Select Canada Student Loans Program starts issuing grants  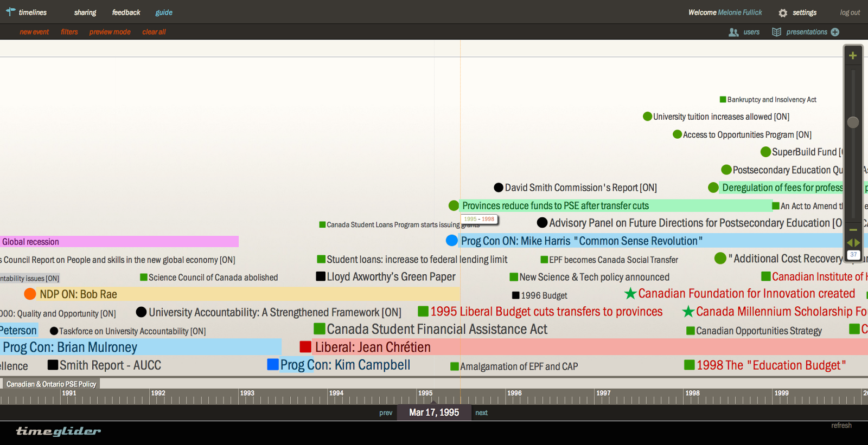[403, 224]
